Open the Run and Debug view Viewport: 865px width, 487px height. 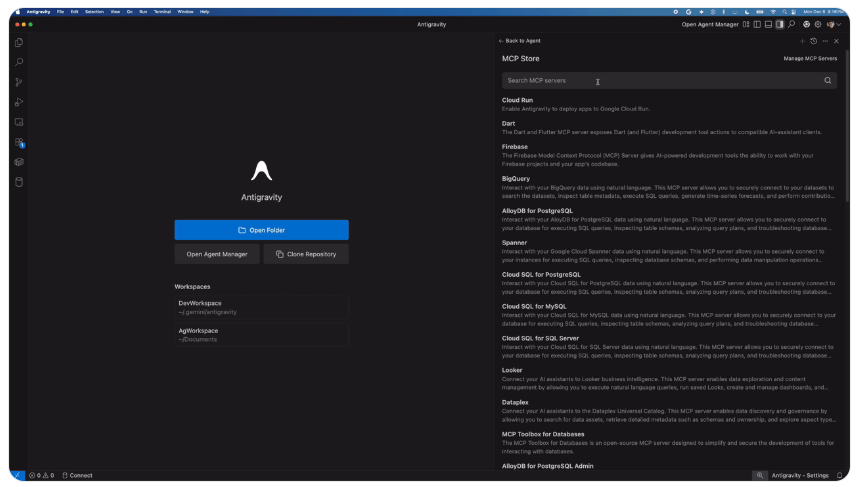tap(19, 102)
